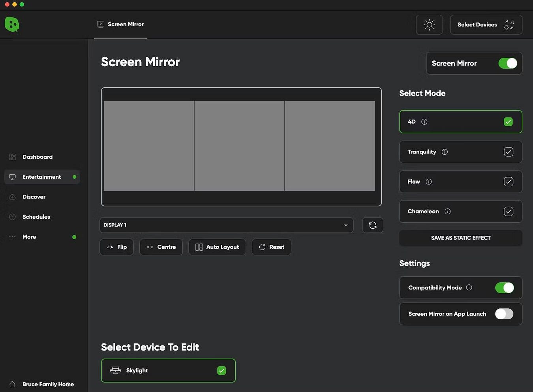Check the Tranquility mode checkbox
The width and height of the screenshot is (533, 392).
pyautogui.click(x=508, y=152)
